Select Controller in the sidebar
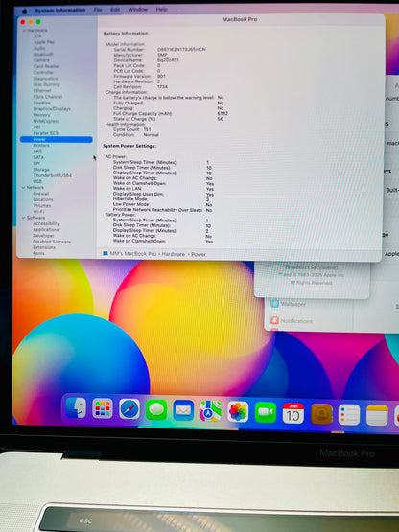This screenshot has width=399, height=532. [x=43, y=72]
